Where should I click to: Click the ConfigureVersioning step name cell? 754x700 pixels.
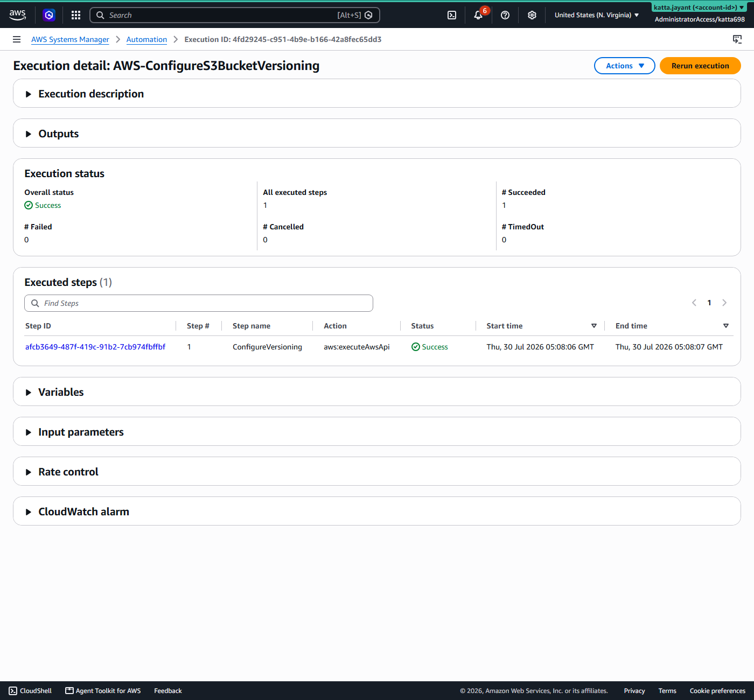tap(267, 347)
